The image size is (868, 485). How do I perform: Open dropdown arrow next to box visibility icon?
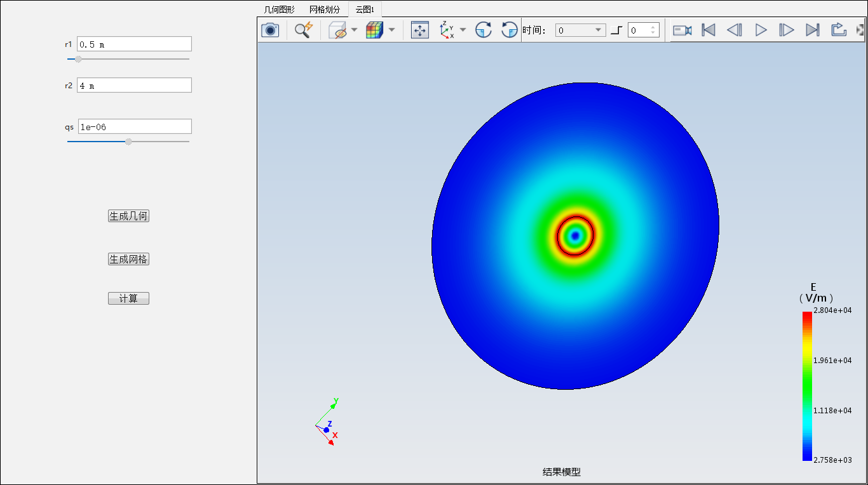pos(355,30)
